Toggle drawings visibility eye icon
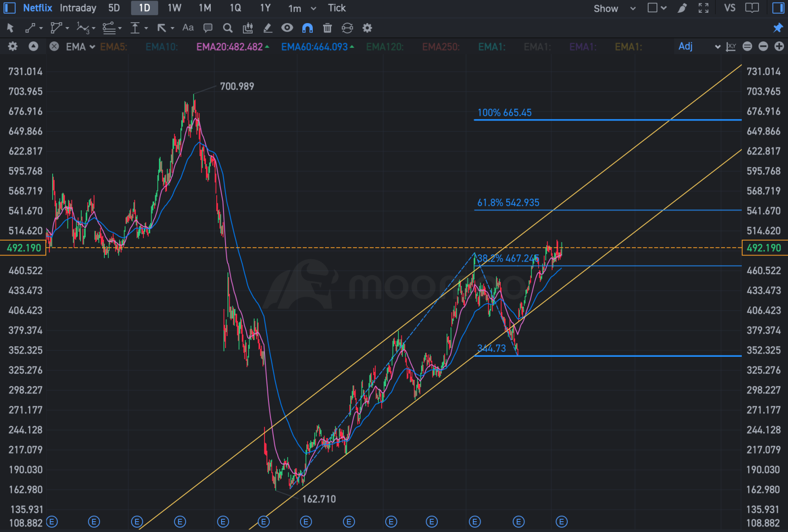788x532 pixels. 287,28
